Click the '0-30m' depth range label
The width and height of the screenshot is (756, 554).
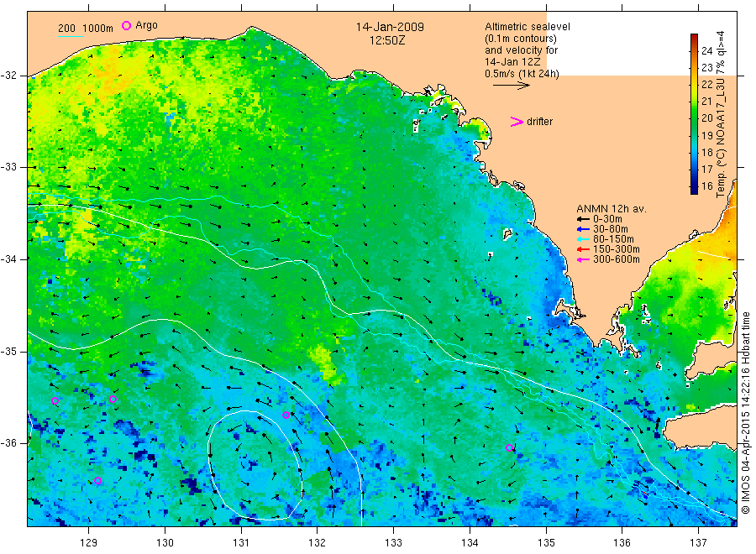[x=607, y=219]
